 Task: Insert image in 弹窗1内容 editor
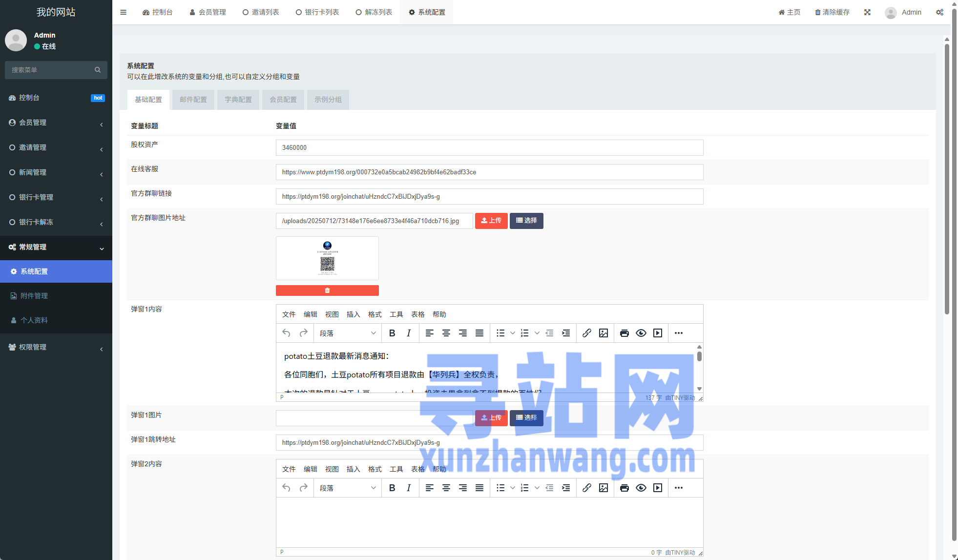pyautogui.click(x=604, y=333)
